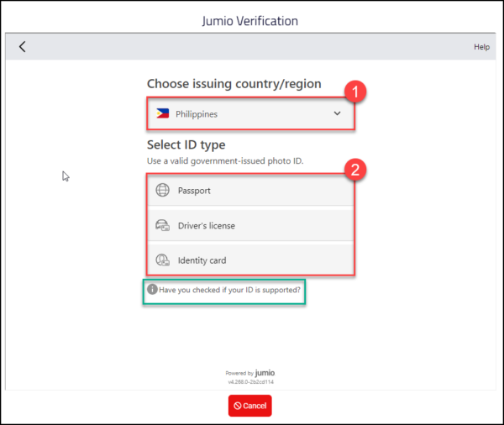Click the 'Choose issuing country/region' heading

point(234,84)
